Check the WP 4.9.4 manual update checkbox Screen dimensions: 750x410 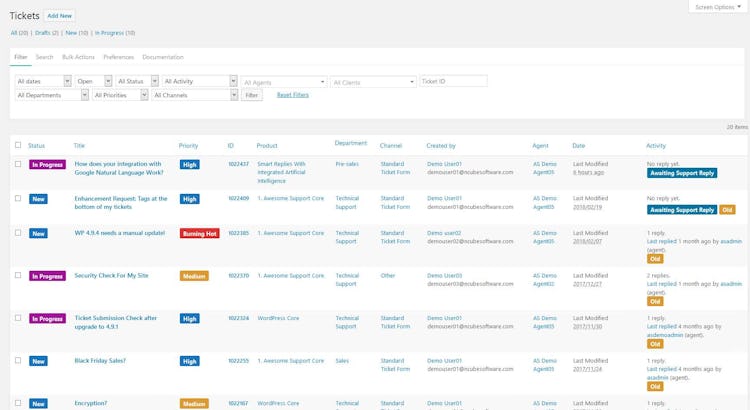coord(18,233)
